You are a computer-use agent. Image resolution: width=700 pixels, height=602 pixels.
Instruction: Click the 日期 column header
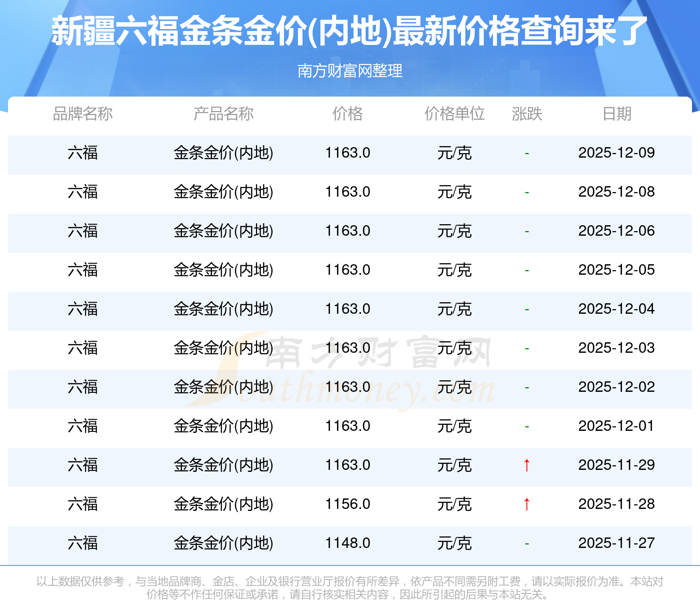point(617,114)
